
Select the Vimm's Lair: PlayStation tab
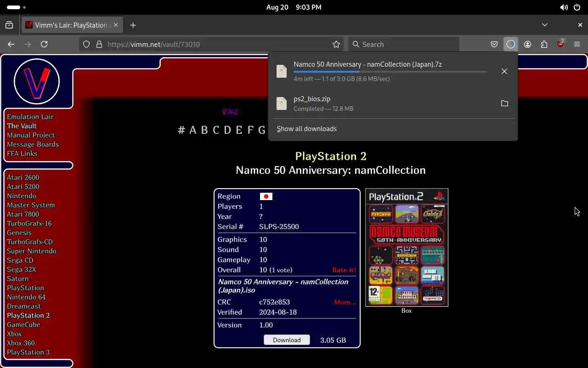click(x=72, y=25)
